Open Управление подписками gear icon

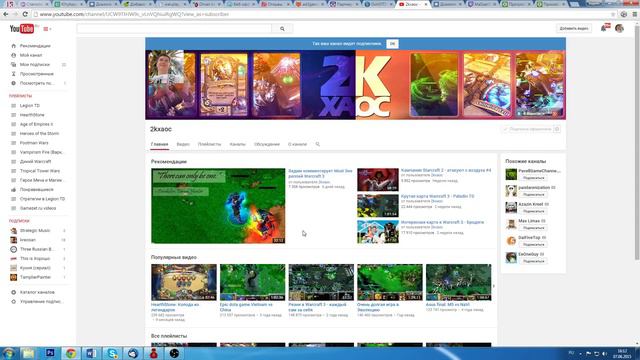pos(13,302)
